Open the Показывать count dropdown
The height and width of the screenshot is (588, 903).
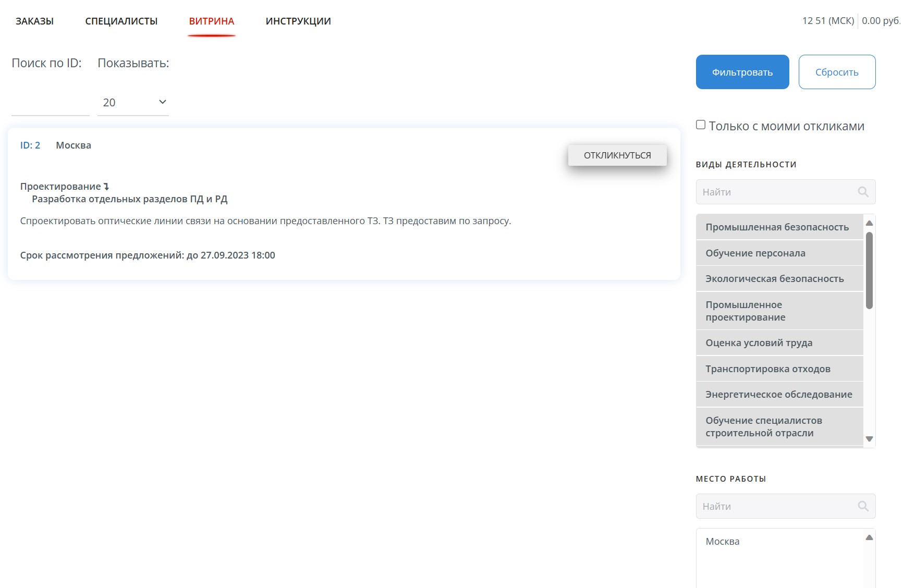pyautogui.click(x=133, y=103)
